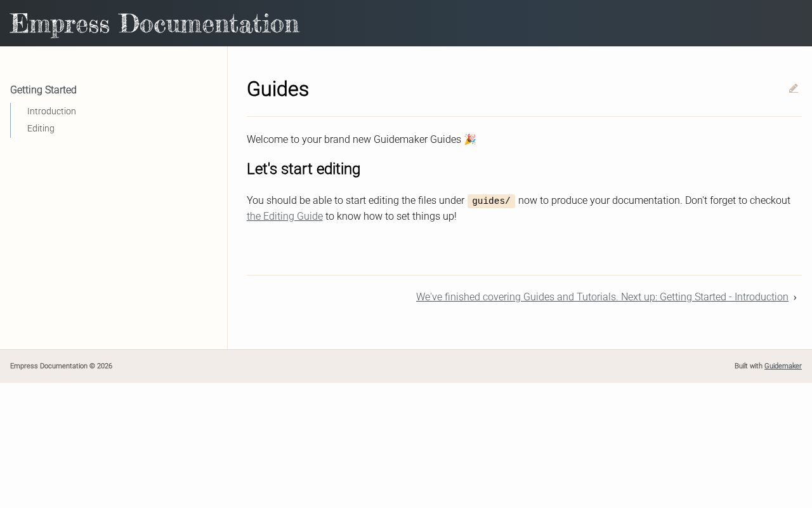Click the pencil edit-page icon
Screen dimensions: 812x508
coord(794,88)
